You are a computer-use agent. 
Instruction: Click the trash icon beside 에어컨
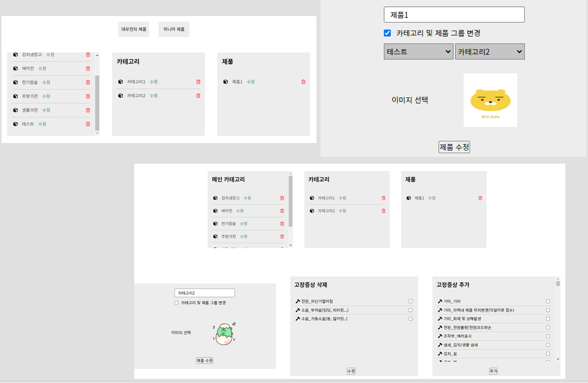[x=88, y=68]
